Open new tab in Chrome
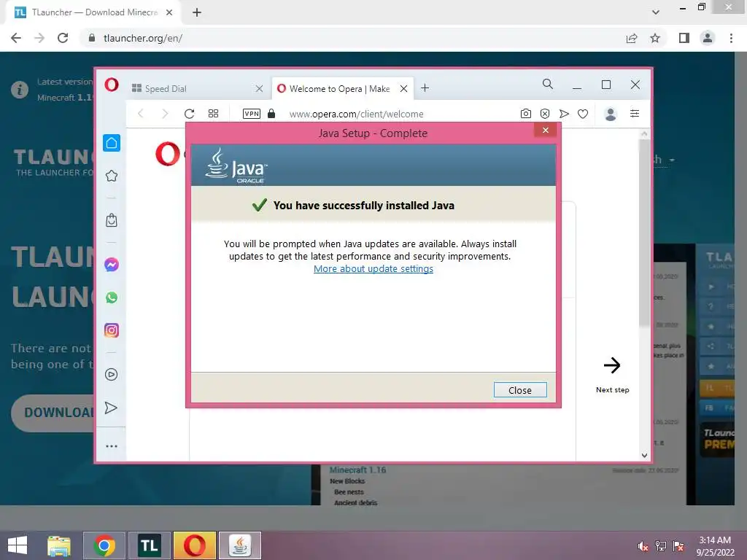The image size is (747, 560). 197,12
